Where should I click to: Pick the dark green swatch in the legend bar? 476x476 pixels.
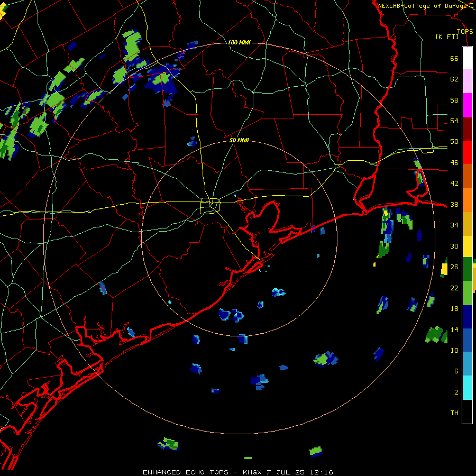tap(467, 269)
